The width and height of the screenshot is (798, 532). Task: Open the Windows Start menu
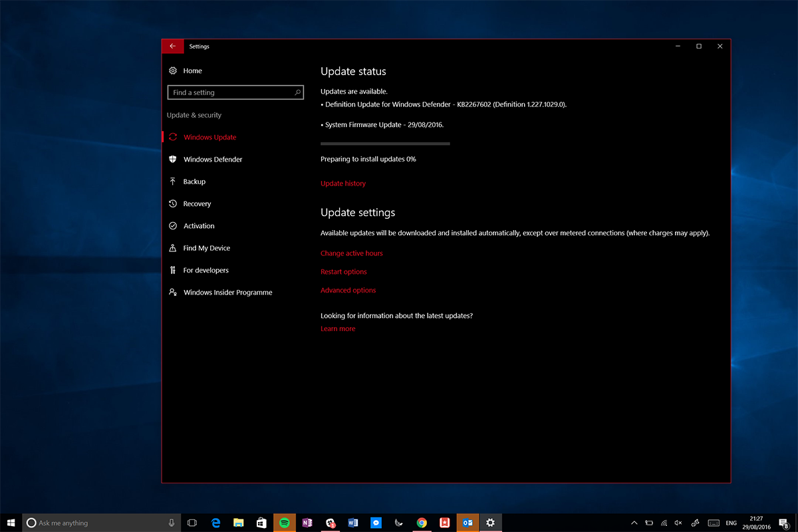tap(11, 523)
